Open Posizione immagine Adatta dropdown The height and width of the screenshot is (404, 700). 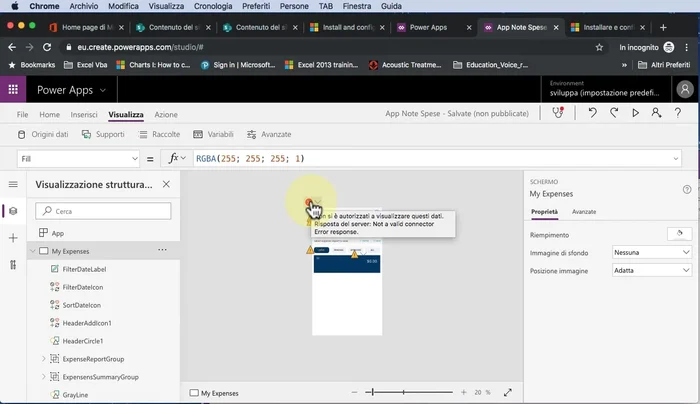pos(651,271)
